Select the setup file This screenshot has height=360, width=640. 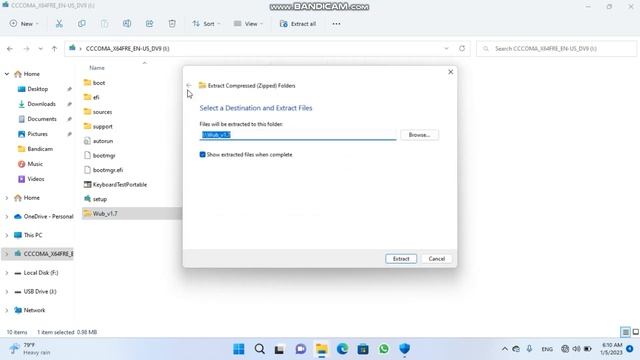point(100,199)
